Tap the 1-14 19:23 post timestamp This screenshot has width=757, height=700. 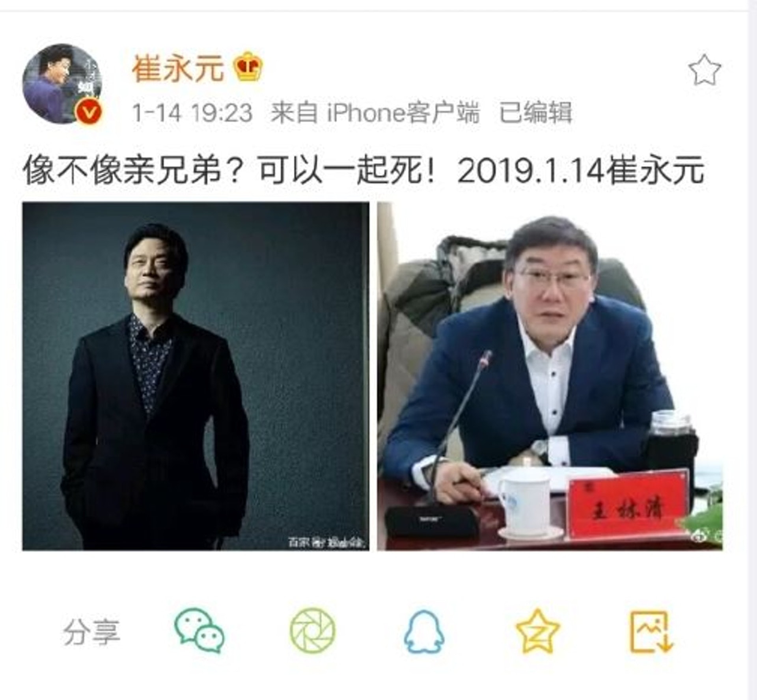pos(192,113)
